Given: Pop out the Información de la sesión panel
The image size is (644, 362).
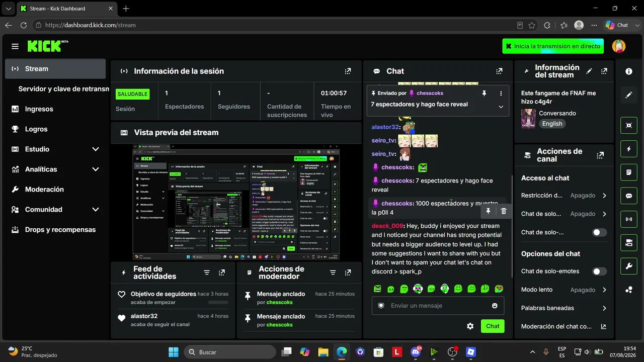Looking at the screenshot, I should click(x=348, y=71).
